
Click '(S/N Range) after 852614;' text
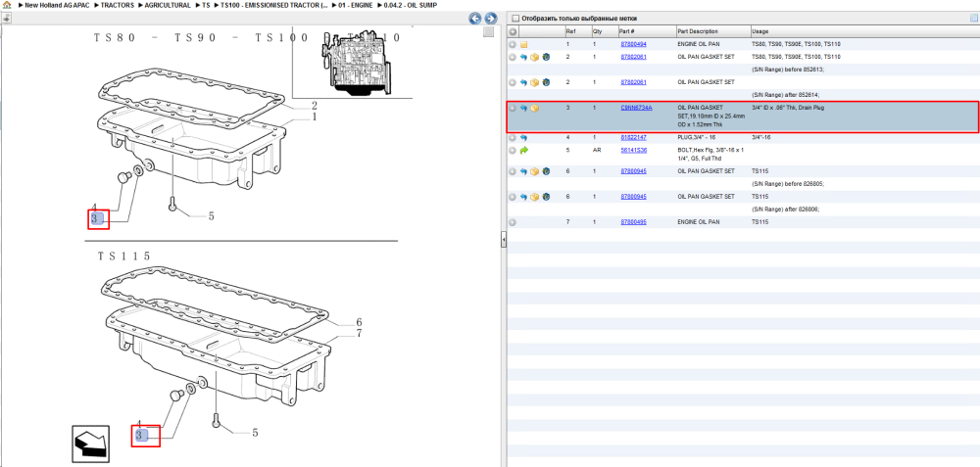point(786,95)
